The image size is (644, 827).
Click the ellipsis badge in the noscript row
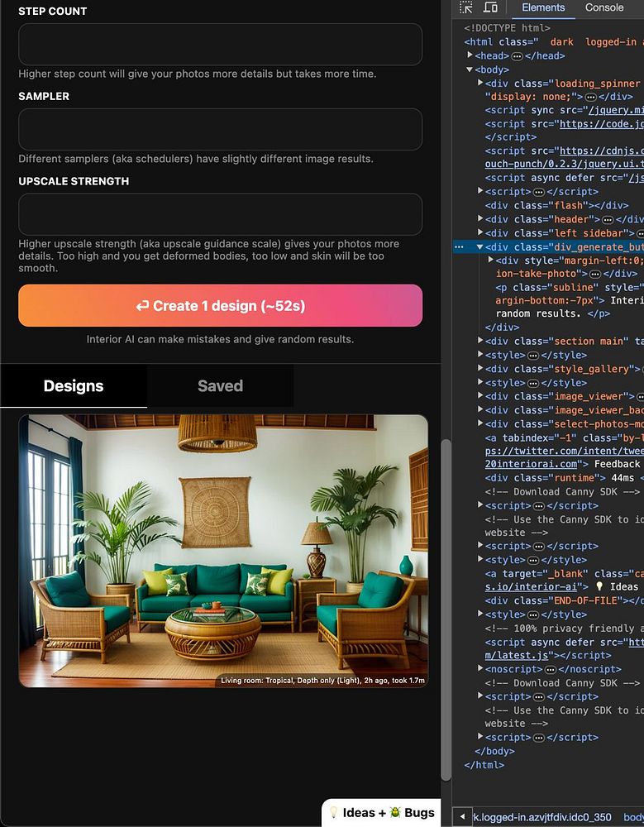[x=550, y=669]
